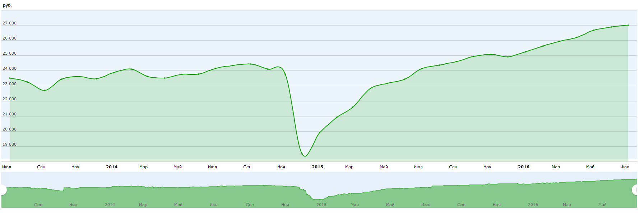This screenshot has height=215, width=644.
Task: Click the dip in the navigator mini chart
Action: 318,199
